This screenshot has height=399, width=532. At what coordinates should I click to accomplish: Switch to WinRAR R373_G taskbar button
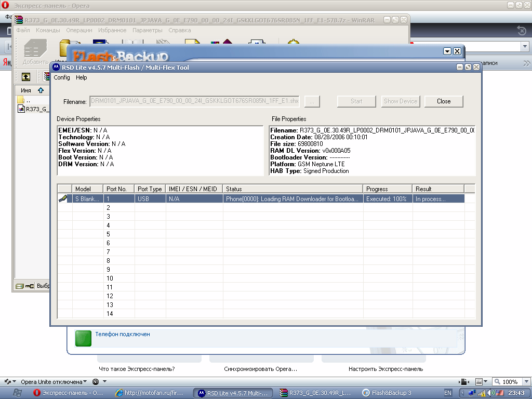point(315,393)
